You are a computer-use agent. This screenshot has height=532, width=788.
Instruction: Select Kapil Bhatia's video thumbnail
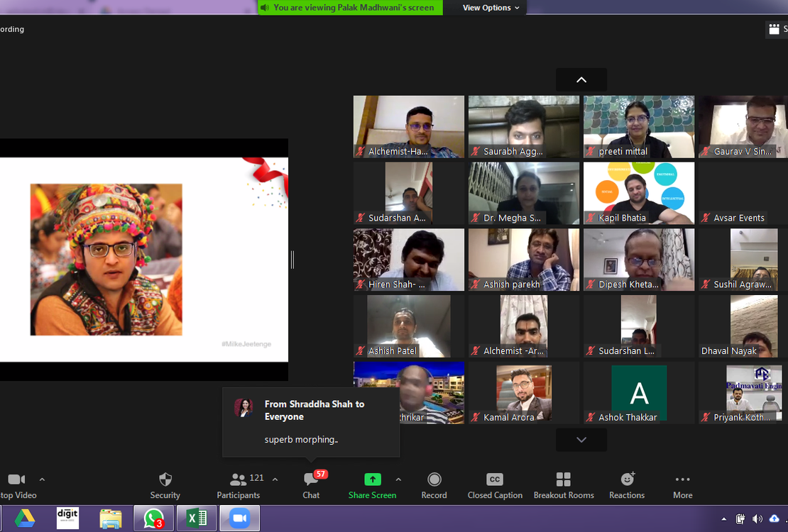pyautogui.click(x=639, y=193)
